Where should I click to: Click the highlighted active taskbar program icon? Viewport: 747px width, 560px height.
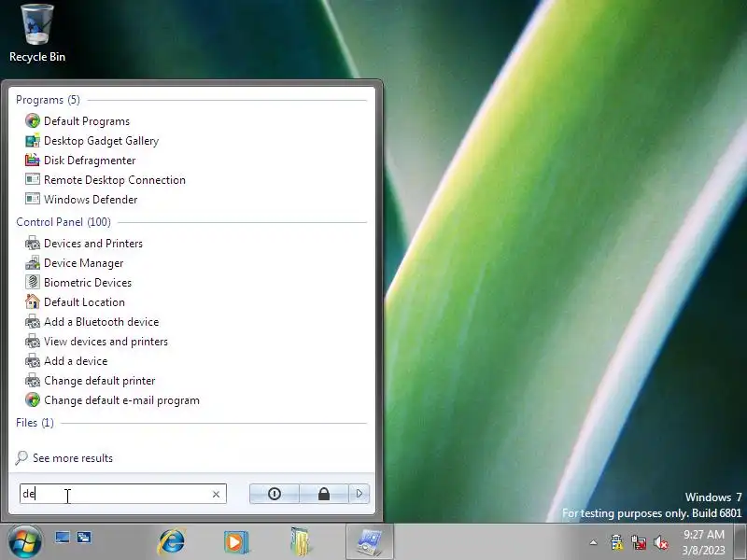tap(370, 541)
